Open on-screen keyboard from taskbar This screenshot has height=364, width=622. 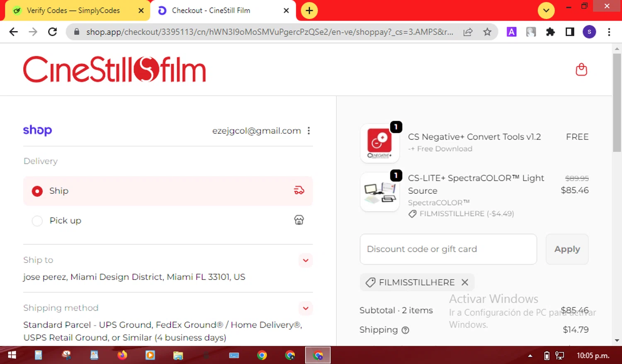click(234, 355)
